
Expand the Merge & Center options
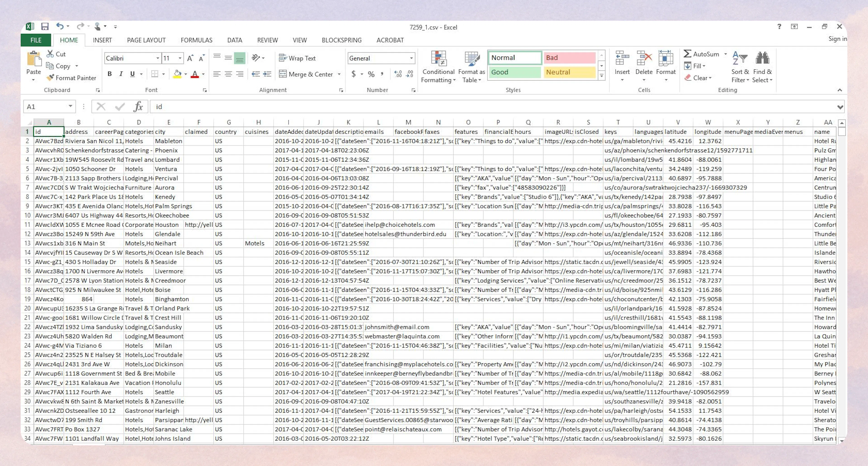(x=338, y=74)
